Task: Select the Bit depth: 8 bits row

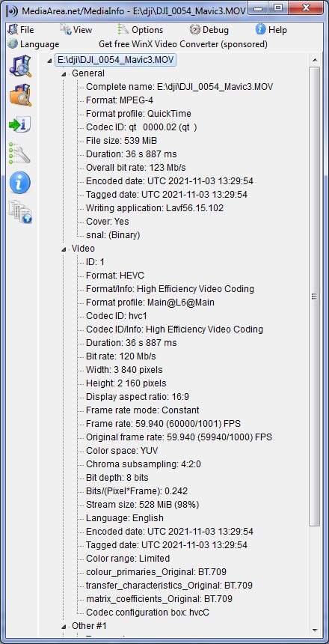Action: tap(117, 478)
